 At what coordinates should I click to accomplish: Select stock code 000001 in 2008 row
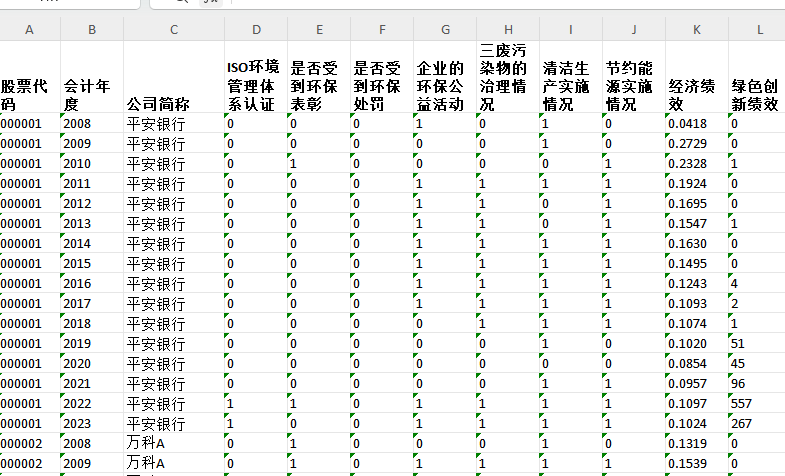[x=30, y=123]
